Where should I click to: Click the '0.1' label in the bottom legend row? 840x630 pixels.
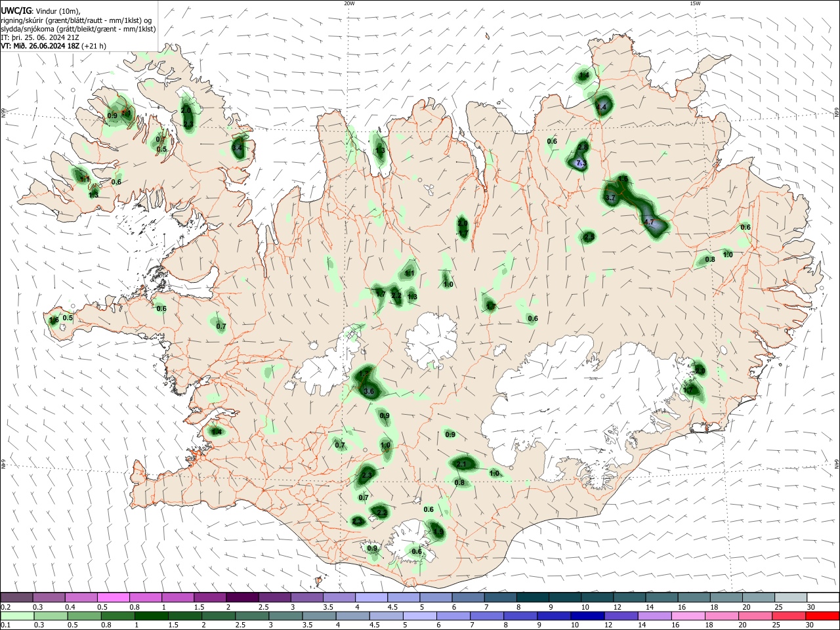(x=5, y=625)
